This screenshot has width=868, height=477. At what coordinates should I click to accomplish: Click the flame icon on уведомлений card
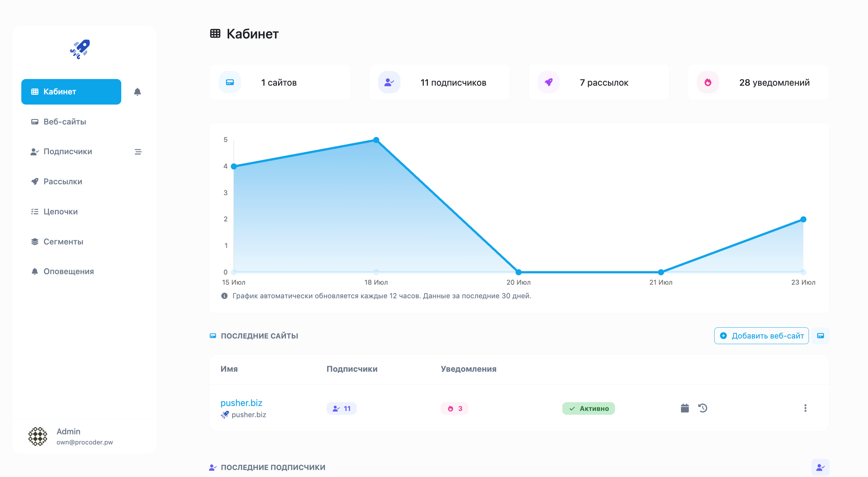coord(708,83)
